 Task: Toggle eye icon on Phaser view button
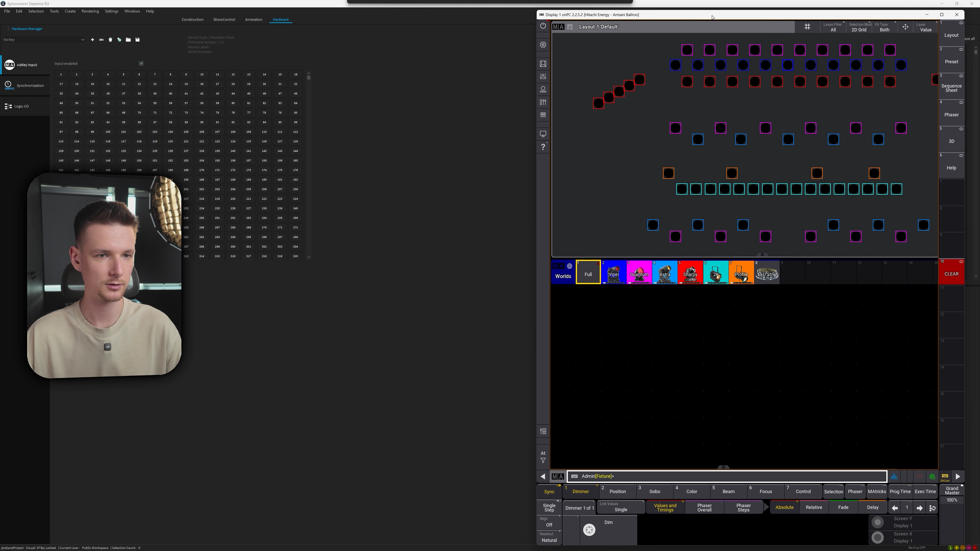point(961,103)
